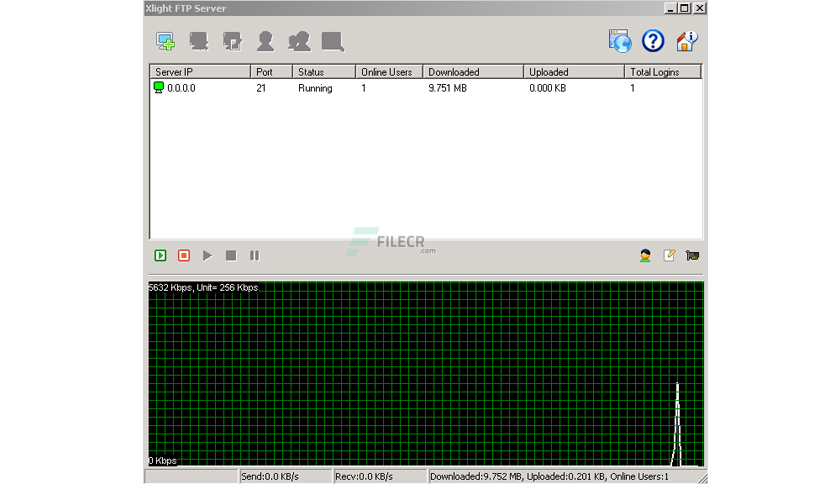Screen dimensions: 836x484
Task: Minimize the Xlight FTP Server window
Action: tap(671, 8)
